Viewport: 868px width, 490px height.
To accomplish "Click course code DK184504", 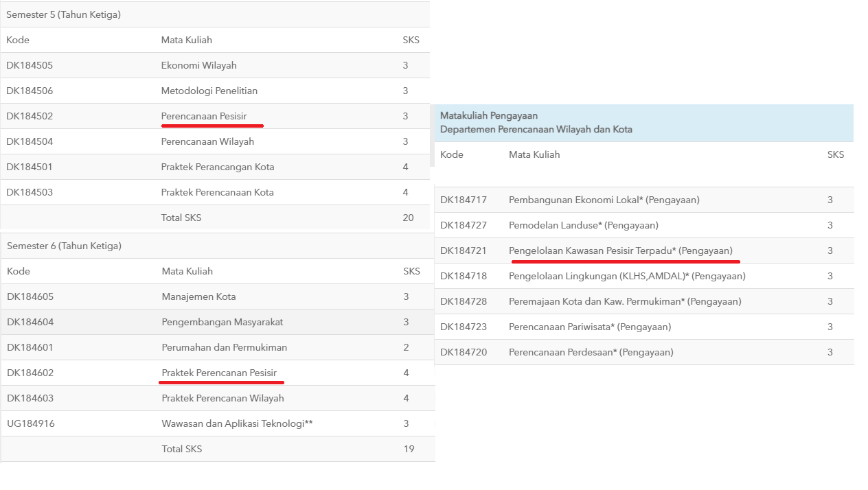I will click(x=30, y=141).
